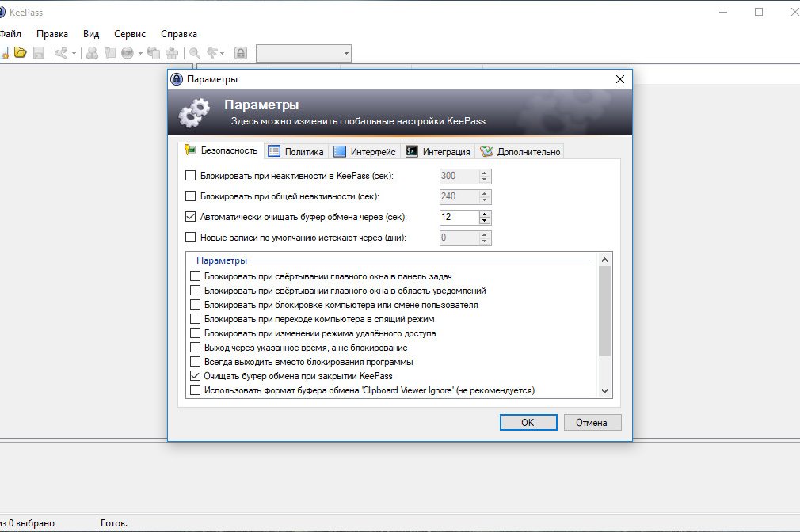Click the options list scroll down arrow
This screenshot has height=532, width=800.
point(604,391)
